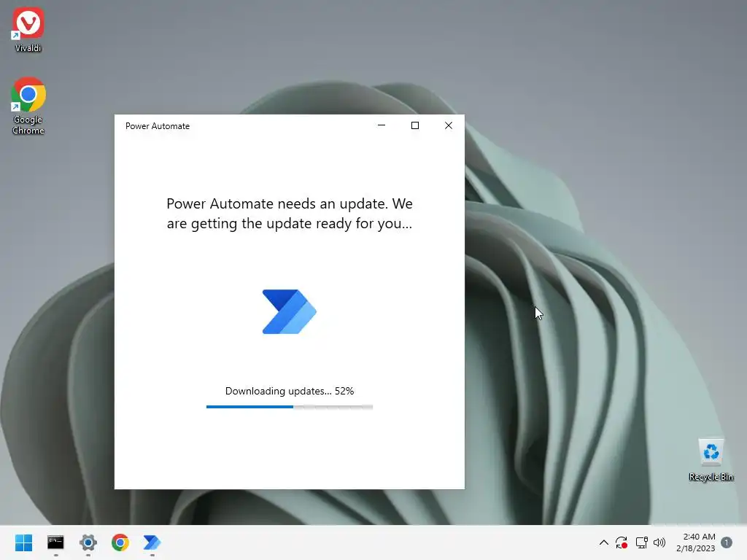This screenshot has height=560, width=747.
Task: Click the 'Power Automate needs an update' message
Action: [289, 214]
